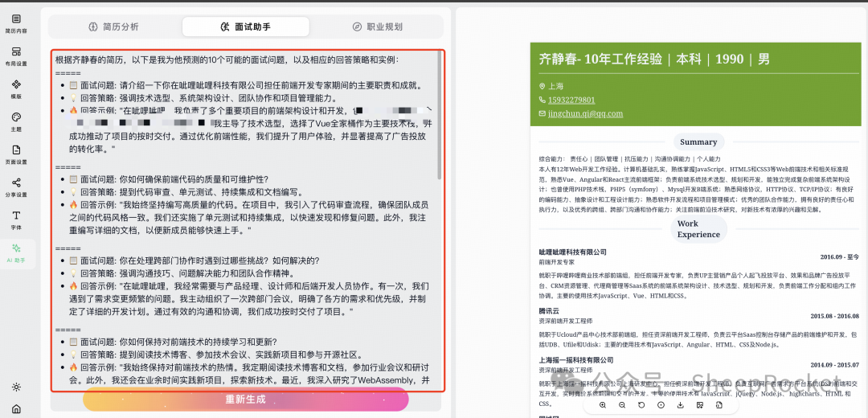868x418 pixels.
Task: Export the resume as a file document
Action: tap(719, 405)
